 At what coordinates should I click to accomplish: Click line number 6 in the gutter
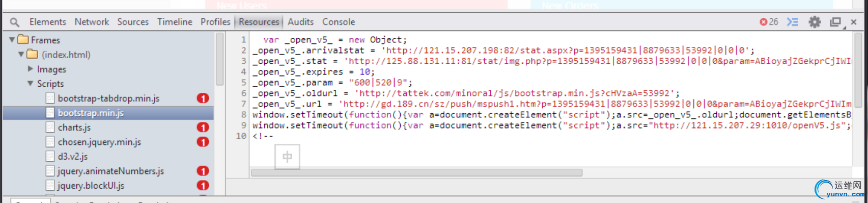coord(243,93)
